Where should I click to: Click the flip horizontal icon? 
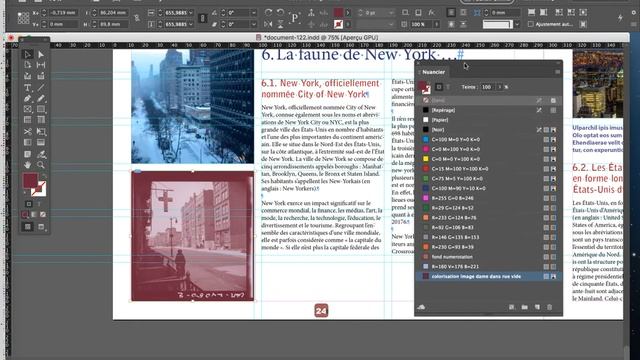coord(268,24)
